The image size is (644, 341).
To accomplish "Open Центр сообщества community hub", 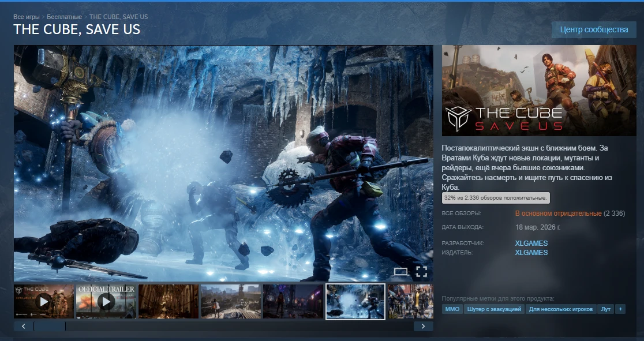I will pyautogui.click(x=594, y=29).
